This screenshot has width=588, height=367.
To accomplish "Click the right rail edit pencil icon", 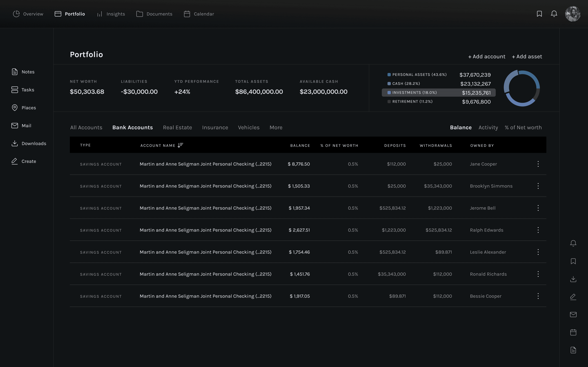I will 573,297.
